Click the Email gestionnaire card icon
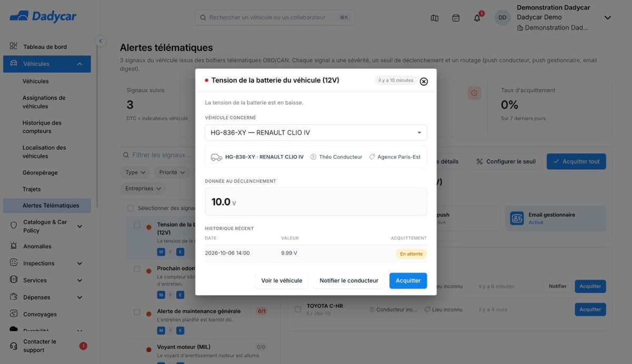632x364 pixels. pos(517,218)
